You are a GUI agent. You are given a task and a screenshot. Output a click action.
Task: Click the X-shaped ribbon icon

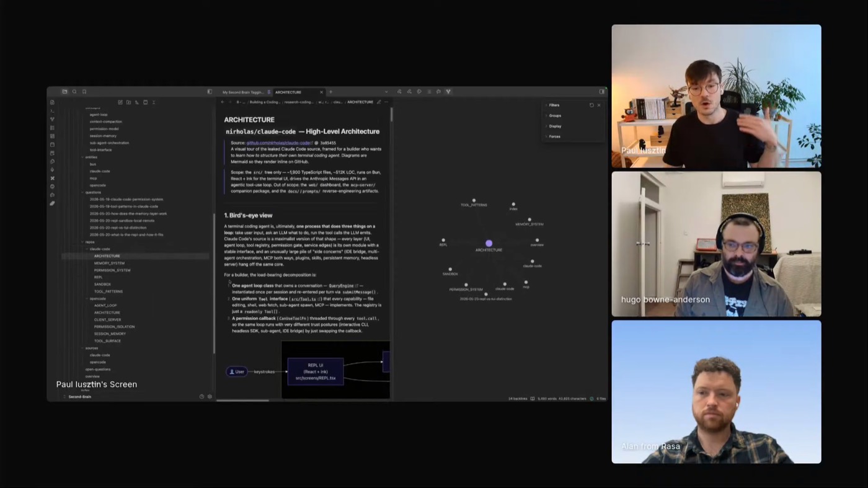52,178
